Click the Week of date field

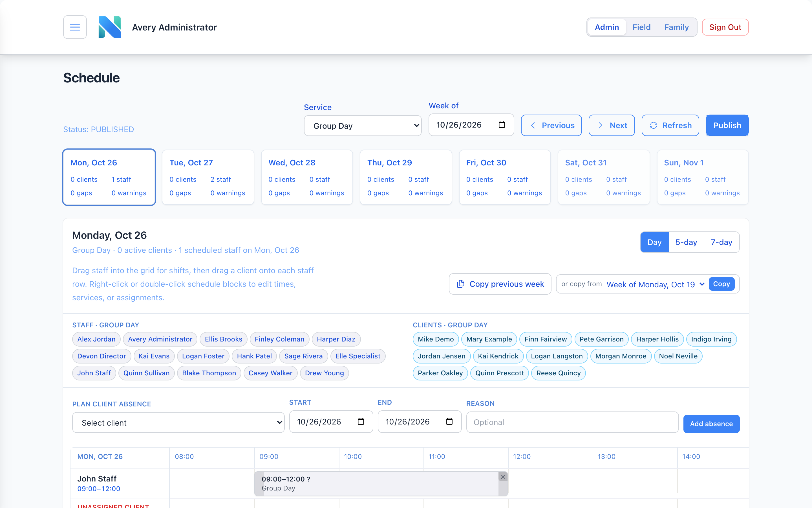point(471,125)
